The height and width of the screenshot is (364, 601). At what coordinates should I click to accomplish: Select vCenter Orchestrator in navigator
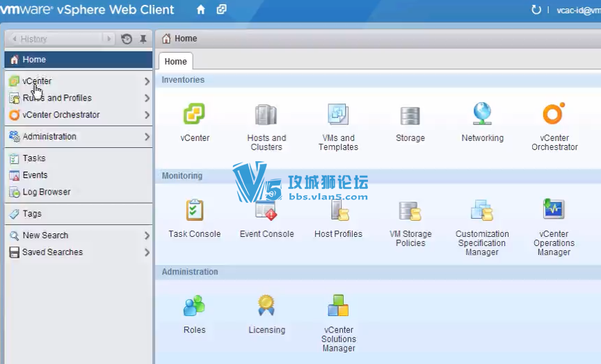click(79, 115)
